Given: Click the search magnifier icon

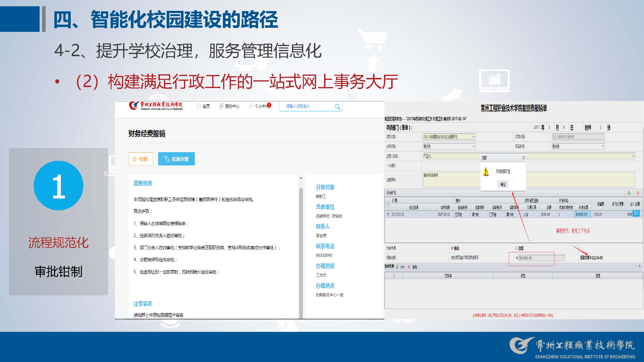Looking at the screenshot, I should [x=337, y=107].
